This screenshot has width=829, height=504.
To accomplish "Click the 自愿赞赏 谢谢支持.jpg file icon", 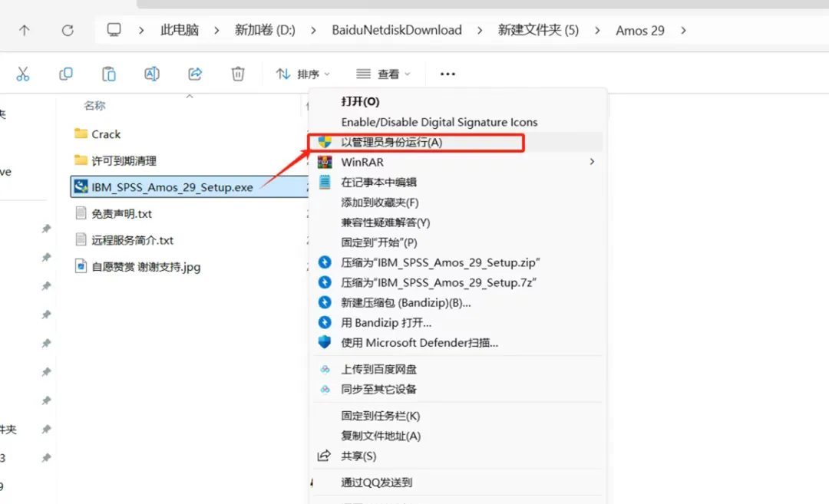I will click(81, 265).
